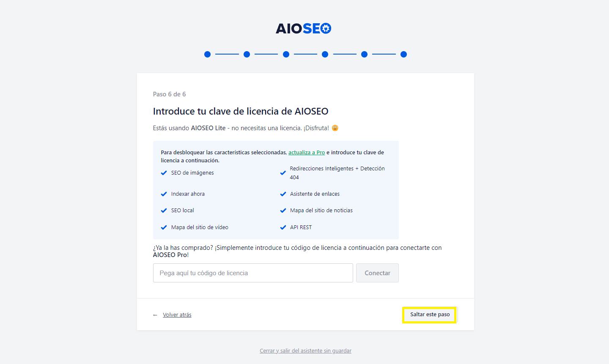Skip with Saltar este paso button
Viewport: 609px width, 364px height.
coord(430,315)
